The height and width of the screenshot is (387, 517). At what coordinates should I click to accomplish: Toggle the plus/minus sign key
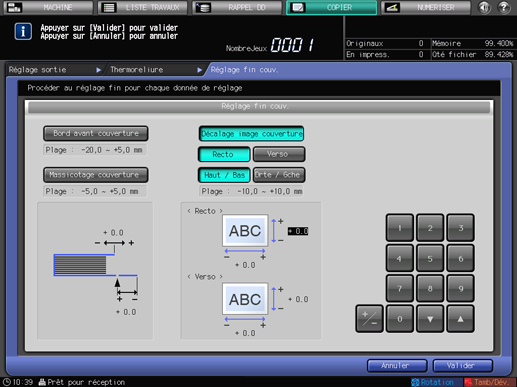369,319
